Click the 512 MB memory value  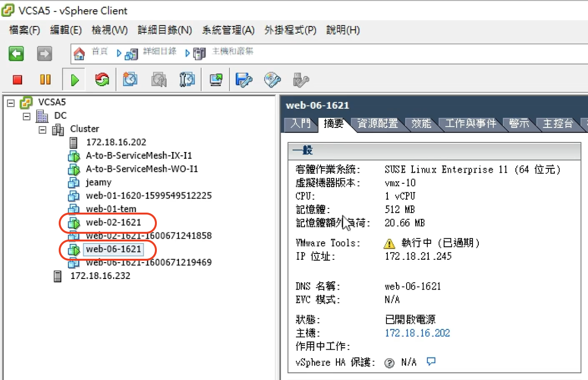[x=400, y=209]
